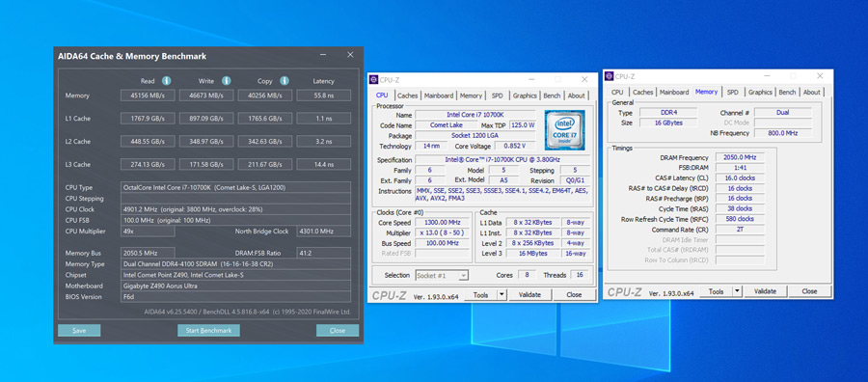The image size is (868, 382).
Task: Switch to Mainboard tab in left CPU-Z window
Action: (439, 95)
